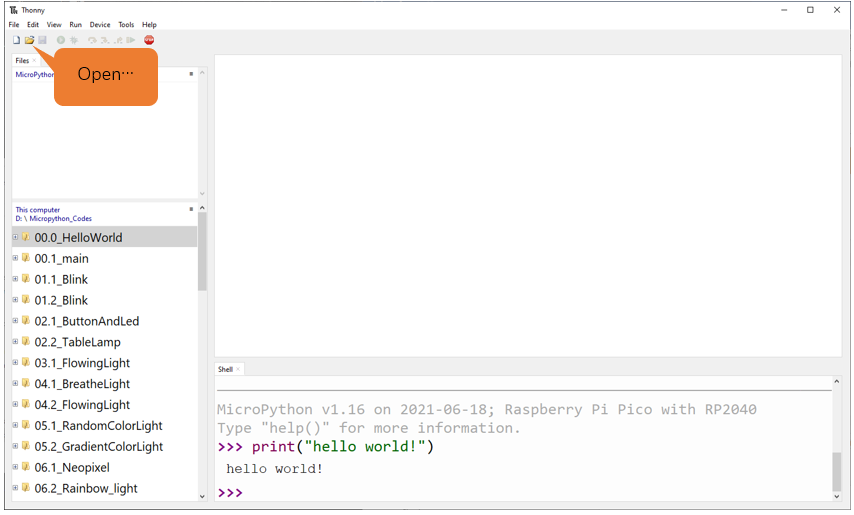Select the 00.0_HelloWorld folder row
The image size is (854, 515).
[105, 237]
